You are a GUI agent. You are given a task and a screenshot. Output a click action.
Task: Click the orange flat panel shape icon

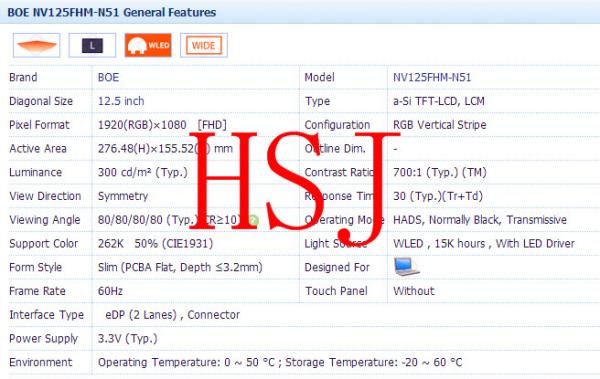(x=36, y=46)
